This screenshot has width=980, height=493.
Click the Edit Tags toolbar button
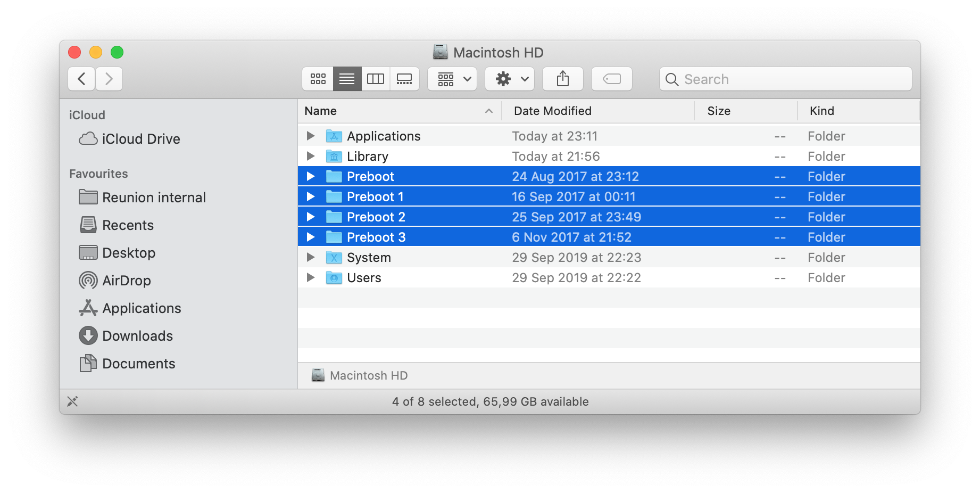[612, 79]
